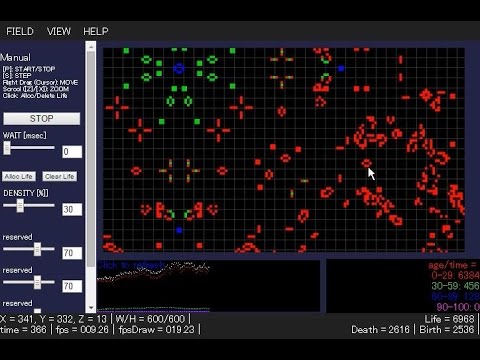Click the side panel scrollbar down arrow
480x360 pixels.
[91, 307]
